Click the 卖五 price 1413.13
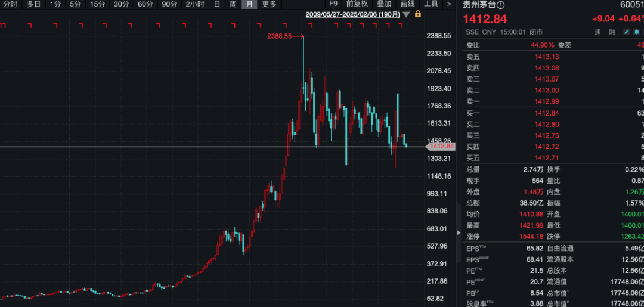This screenshot has width=644, height=307. pos(547,57)
